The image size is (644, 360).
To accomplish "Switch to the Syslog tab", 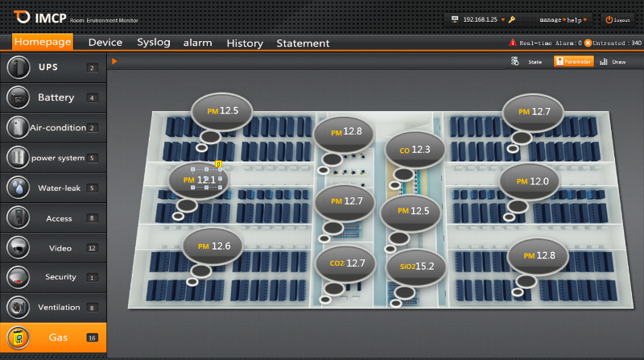I will (x=154, y=43).
